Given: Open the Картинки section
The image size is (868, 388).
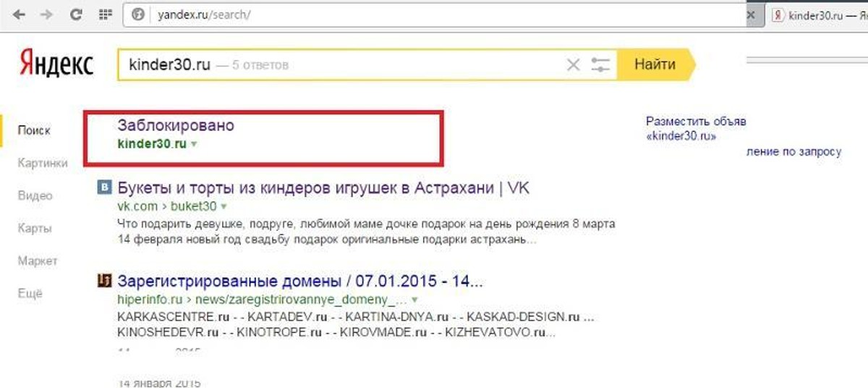Looking at the screenshot, I should point(43,163).
